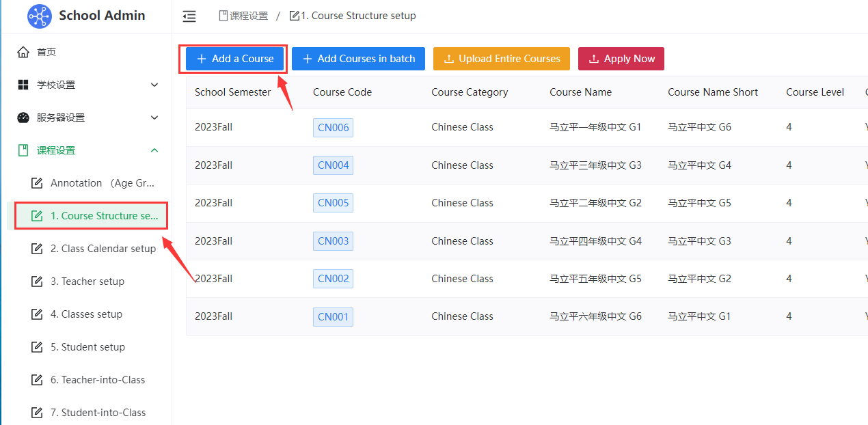
Task: Click Add Courses in batch button
Action: tap(358, 59)
